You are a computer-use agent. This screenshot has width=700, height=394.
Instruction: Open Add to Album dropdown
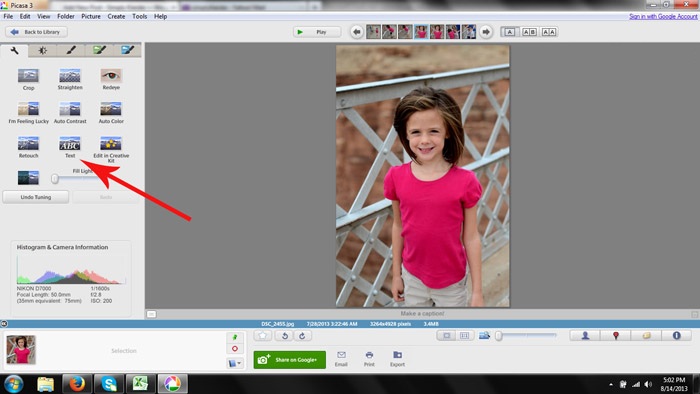click(x=235, y=363)
